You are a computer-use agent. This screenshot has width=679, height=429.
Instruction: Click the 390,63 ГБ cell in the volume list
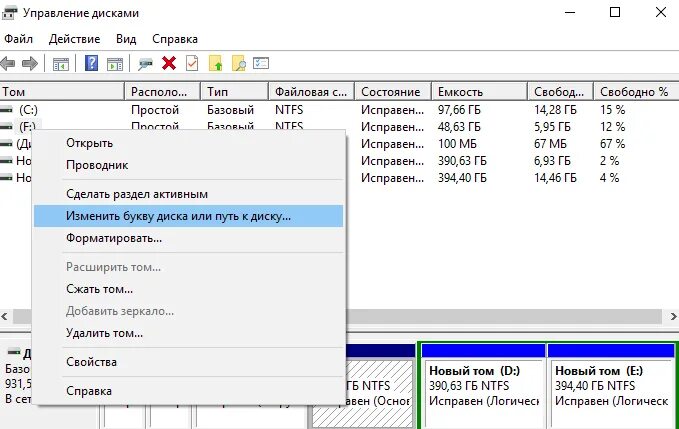pyautogui.click(x=462, y=161)
